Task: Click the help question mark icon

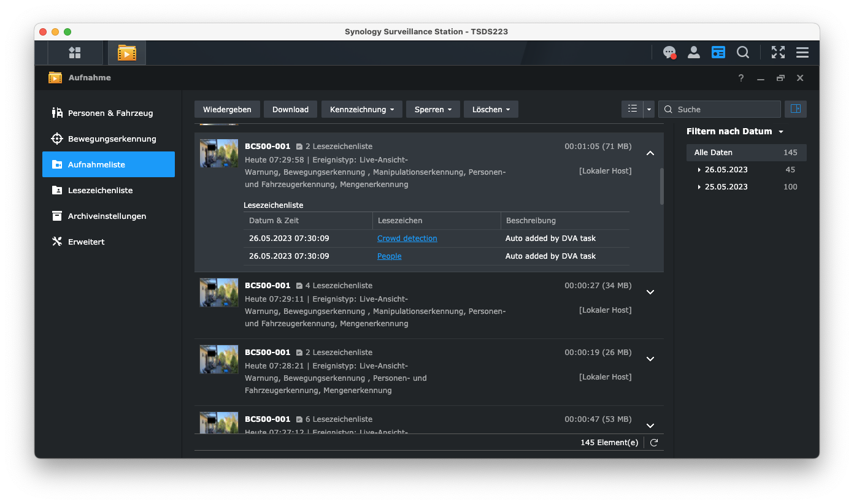Action: pyautogui.click(x=741, y=78)
